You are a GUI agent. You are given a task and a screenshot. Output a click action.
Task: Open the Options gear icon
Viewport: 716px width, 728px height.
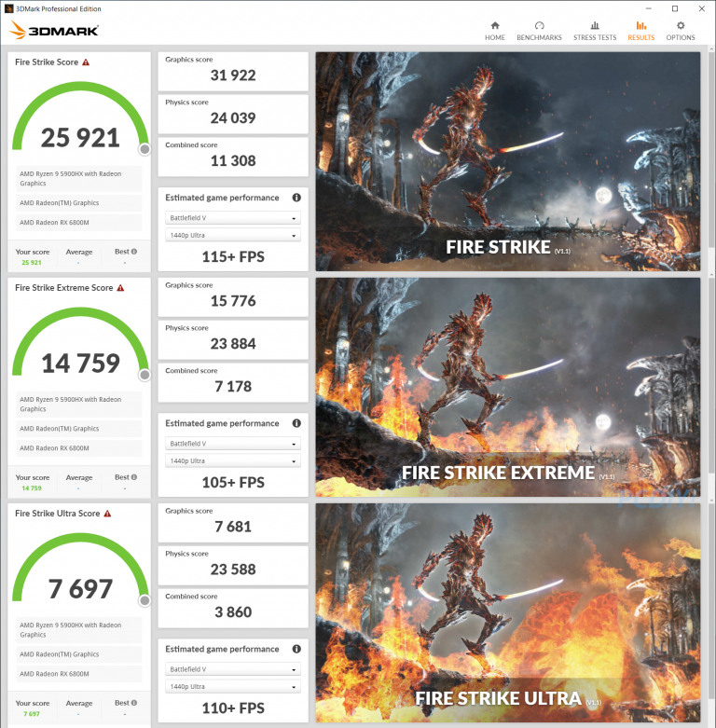point(681,25)
